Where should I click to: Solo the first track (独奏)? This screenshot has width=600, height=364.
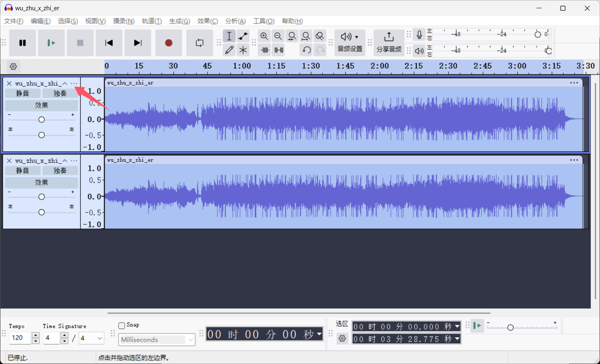point(60,93)
